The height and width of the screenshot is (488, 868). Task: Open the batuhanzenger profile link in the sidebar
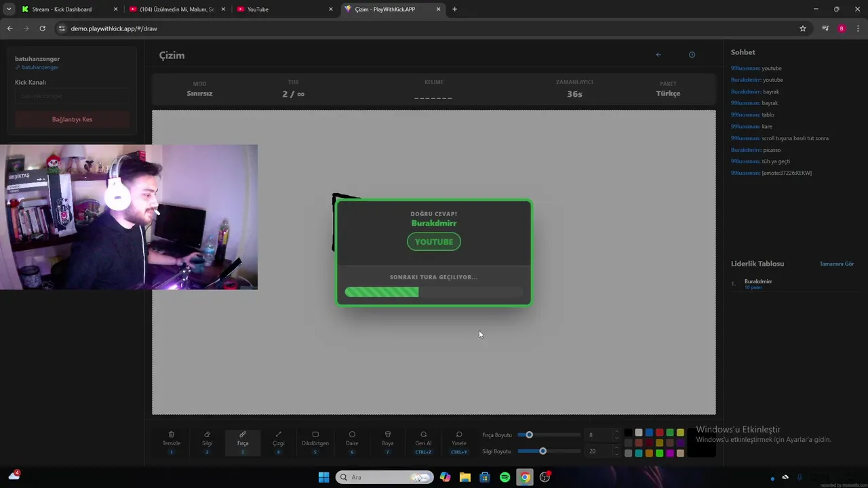point(40,68)
